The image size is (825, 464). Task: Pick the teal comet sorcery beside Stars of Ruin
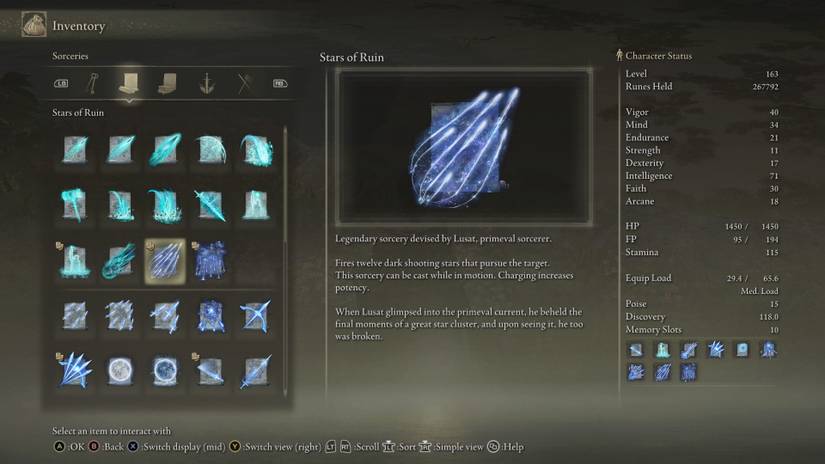[x=120, y=261]
